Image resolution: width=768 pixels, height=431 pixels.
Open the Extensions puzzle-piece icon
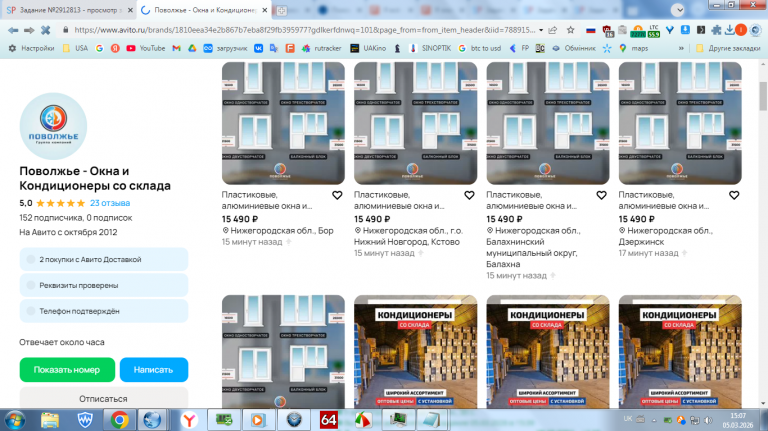click(716, 30)
